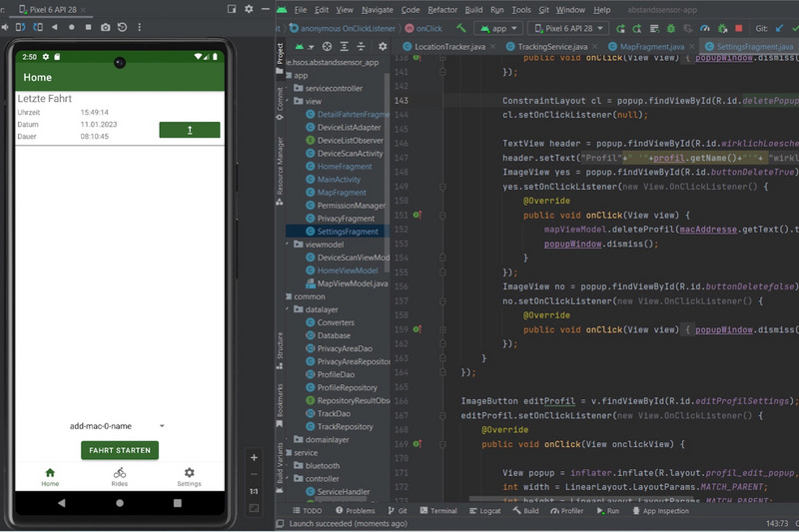Tap the green upload button in Letzte Fahrt
The image size is (799, 532).
(x=190, y=130)
